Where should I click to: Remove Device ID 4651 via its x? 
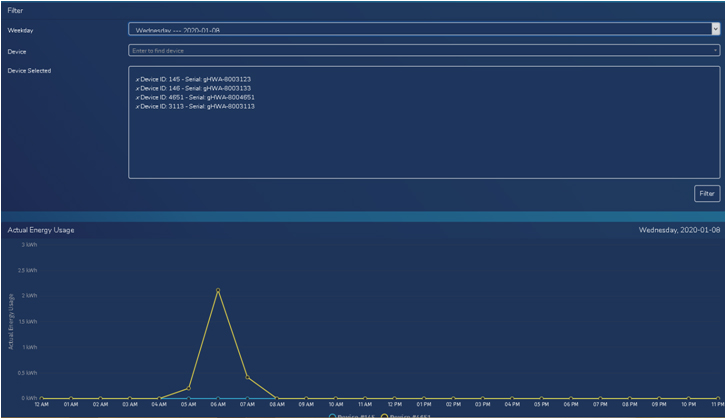pos(138,98)
